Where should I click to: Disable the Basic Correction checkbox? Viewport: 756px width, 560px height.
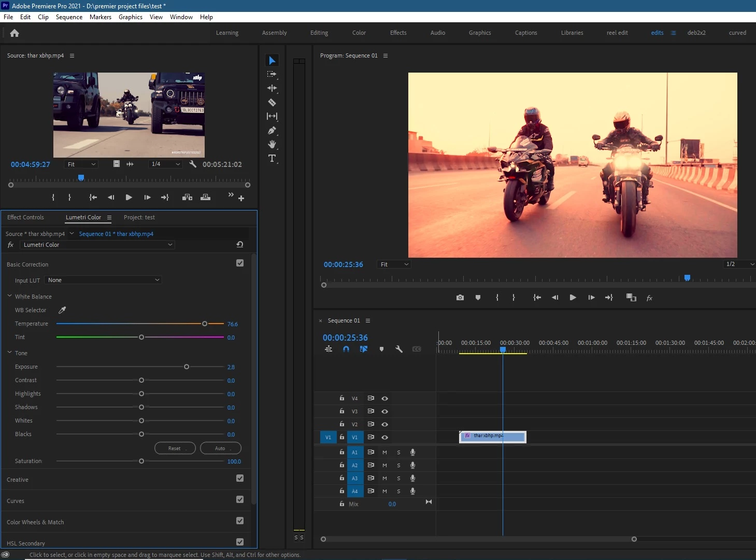pos(240,263)
